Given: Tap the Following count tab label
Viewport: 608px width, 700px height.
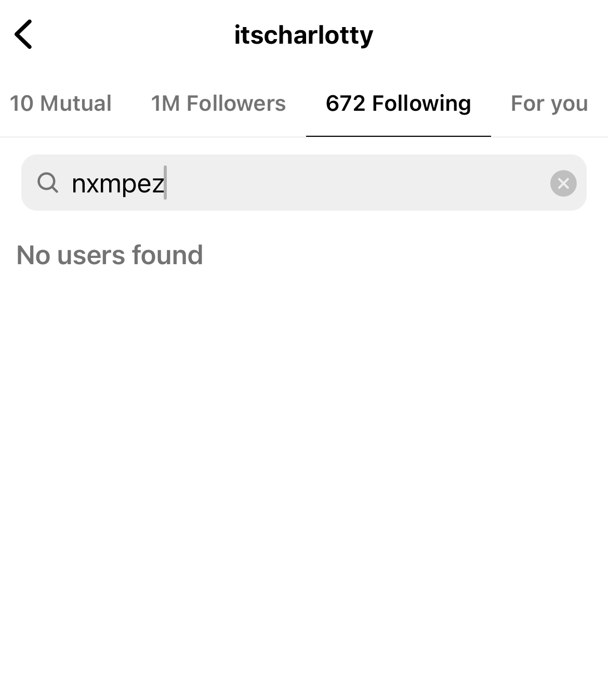Looking at the screenshot, I should 398,103.
